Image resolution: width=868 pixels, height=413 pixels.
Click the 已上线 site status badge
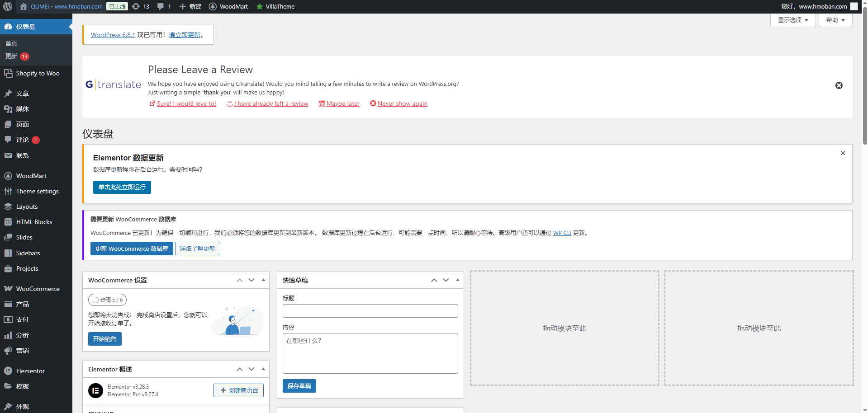pyautogui.click(x=117, y=6)
